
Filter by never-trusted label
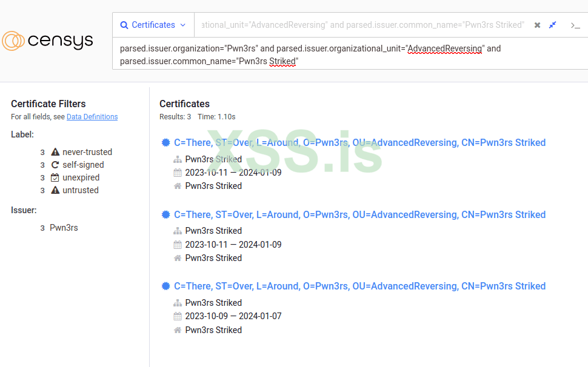tap(87, 152)
